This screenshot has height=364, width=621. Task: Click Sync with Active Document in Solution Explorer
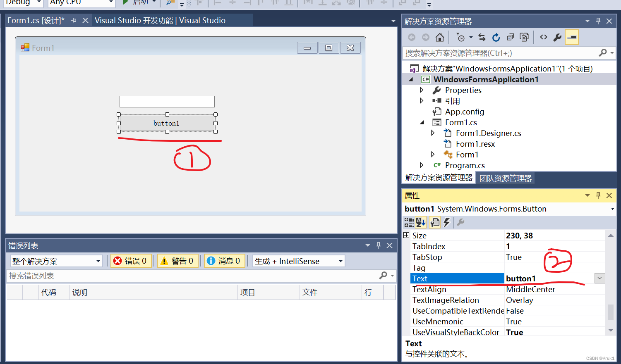tap(481, 37)
